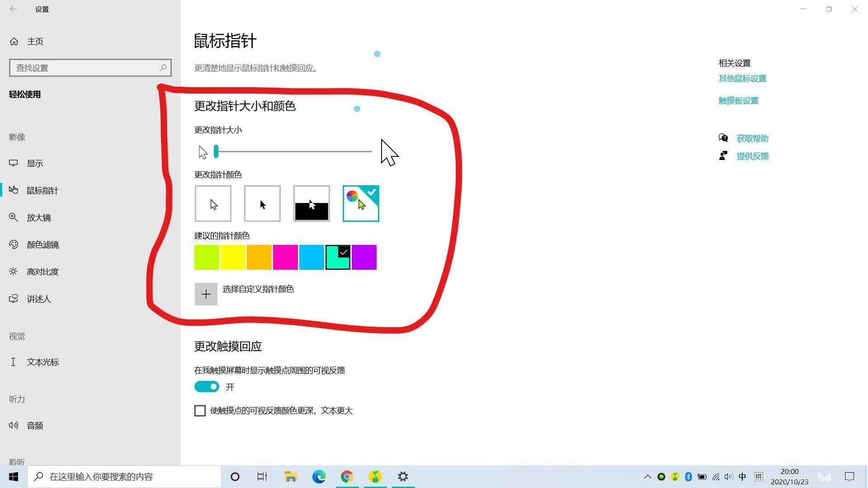Click the back arrow in Settings

pyautogui.click(x=13, y=9)
